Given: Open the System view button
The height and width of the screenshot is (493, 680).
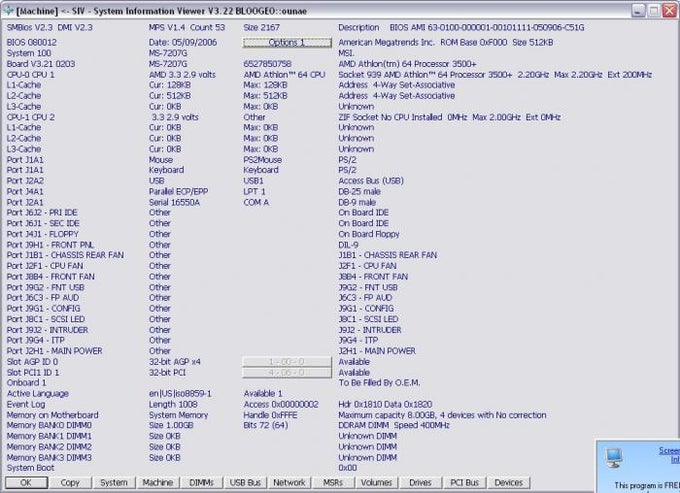Looking at the screenshot, I should coord(114,483).
